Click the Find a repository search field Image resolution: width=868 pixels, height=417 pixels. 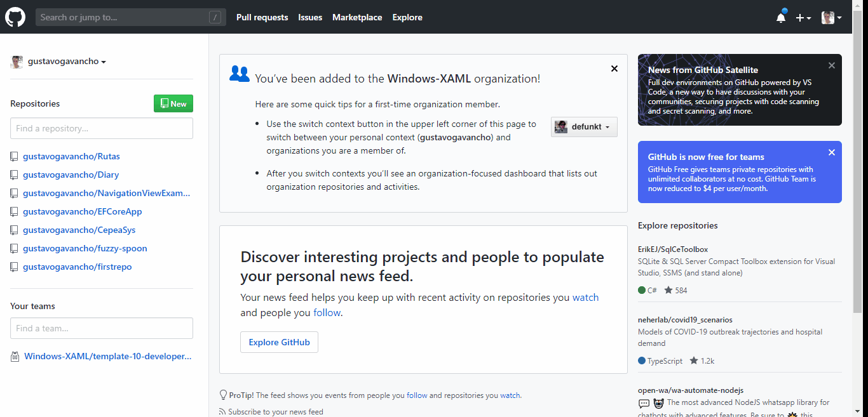point(101,128)
